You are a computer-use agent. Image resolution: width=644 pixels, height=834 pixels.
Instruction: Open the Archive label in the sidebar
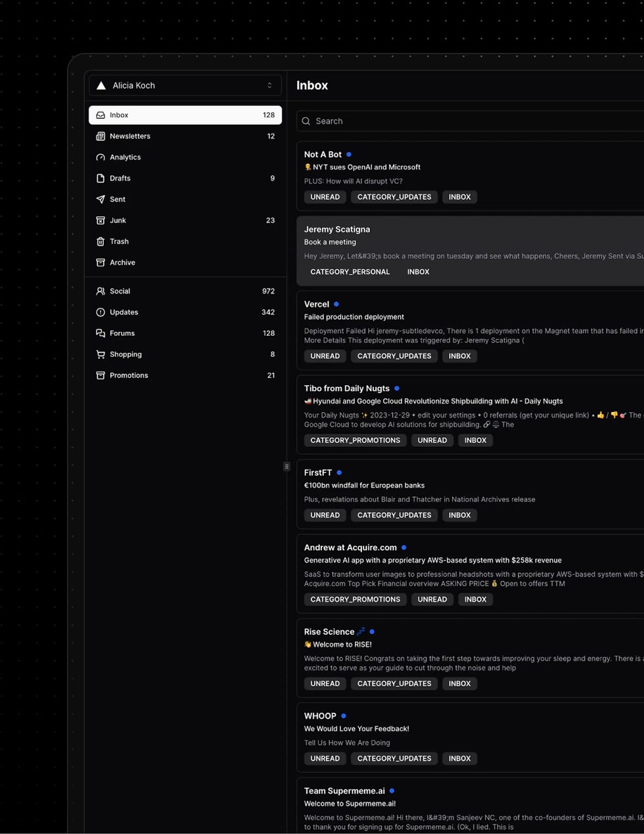(185, 262)
